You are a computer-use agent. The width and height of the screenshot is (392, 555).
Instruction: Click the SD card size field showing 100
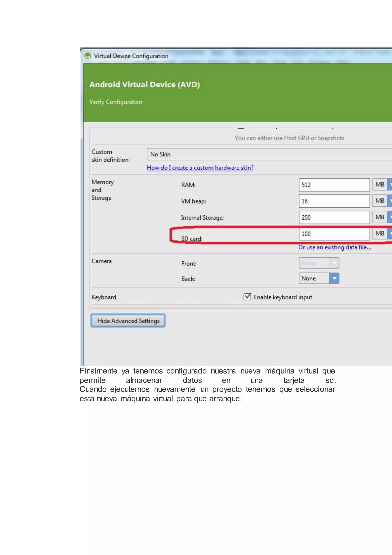pos(334,234)
